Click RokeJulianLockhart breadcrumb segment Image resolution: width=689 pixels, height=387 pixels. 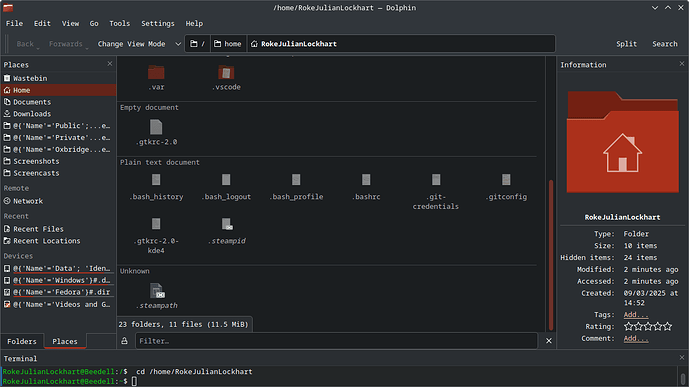coord(294,44)
